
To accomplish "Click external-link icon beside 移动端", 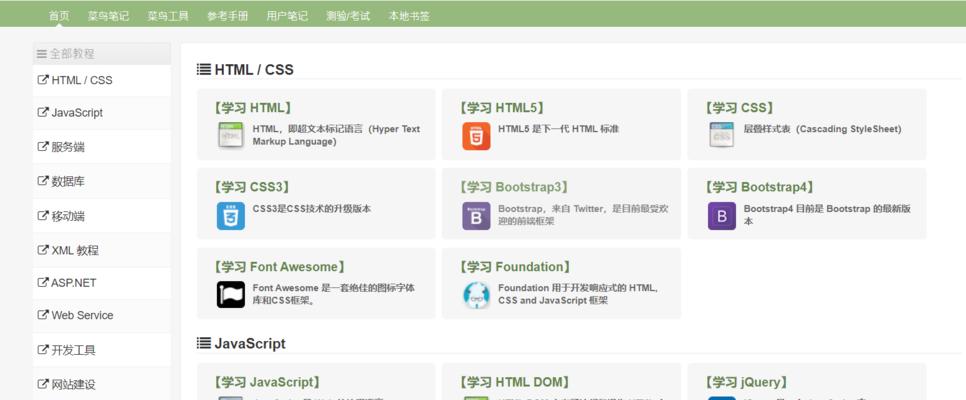I will [x=43, y=216].
